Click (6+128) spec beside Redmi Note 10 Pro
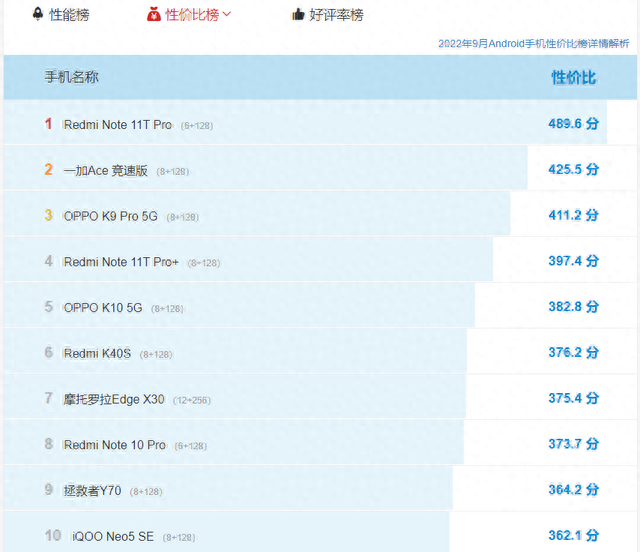This screenshot has width=640, height=552. pyautogui.click(x=191, y=446)
